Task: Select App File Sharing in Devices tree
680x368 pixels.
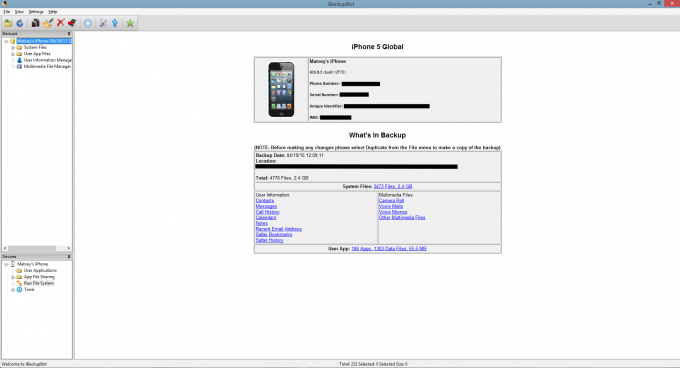Action: [39, 277]
